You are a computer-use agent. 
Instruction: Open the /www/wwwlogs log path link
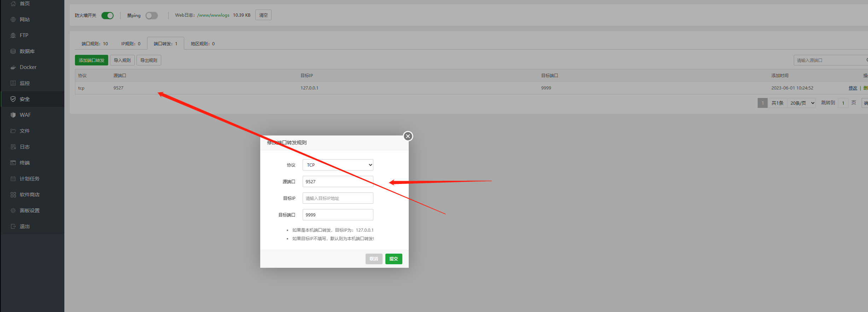[213, 15]
